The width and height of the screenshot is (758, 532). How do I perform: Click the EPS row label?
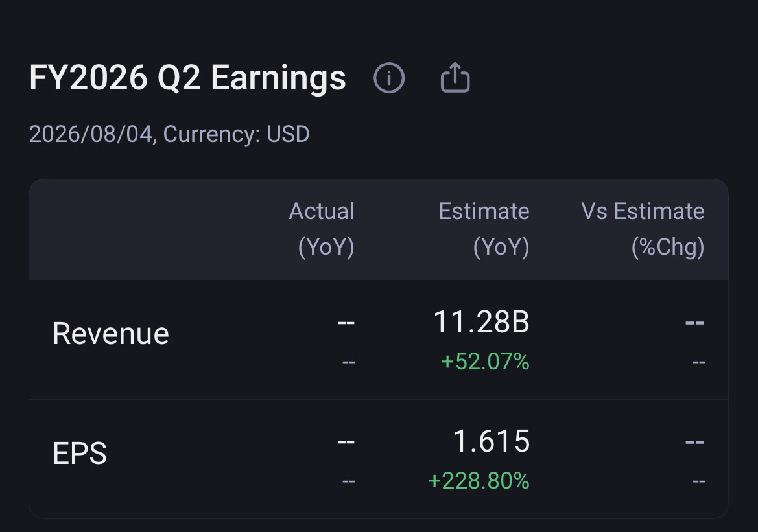click(80, 453)
